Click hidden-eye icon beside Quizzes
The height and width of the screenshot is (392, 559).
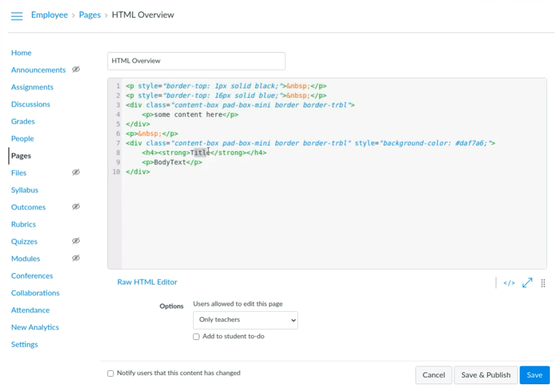[x=76, y=241]
